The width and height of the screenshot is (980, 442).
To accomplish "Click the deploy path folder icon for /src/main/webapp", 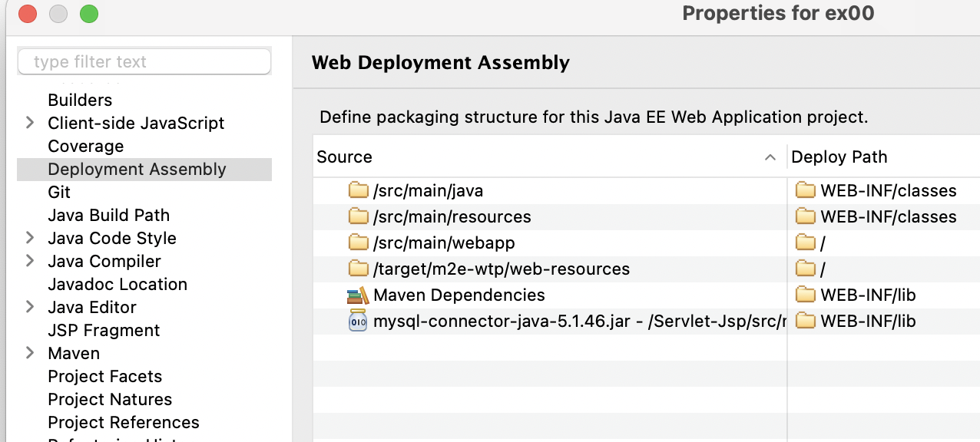I will [805, 242].
